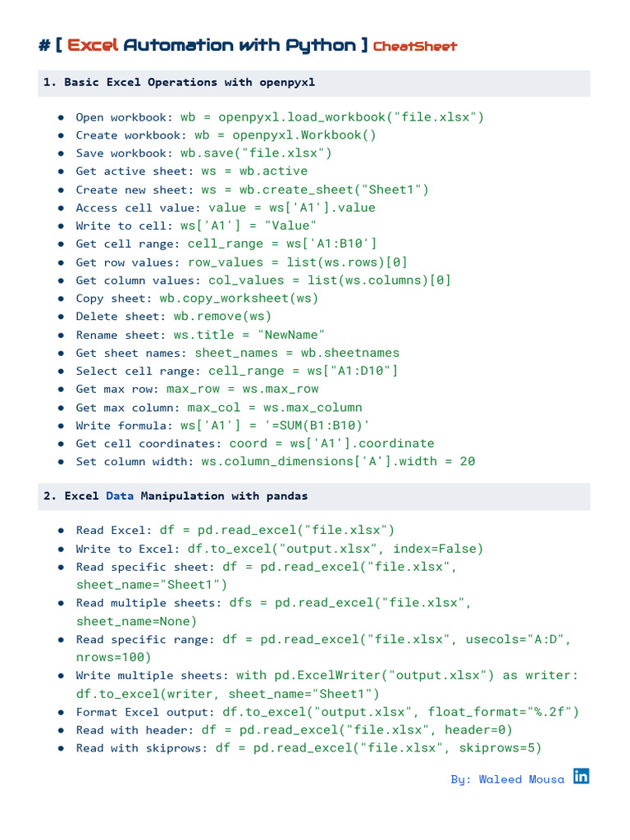Click the Set column width line
This screenshot has height=840, width=630.
(275, 461)
